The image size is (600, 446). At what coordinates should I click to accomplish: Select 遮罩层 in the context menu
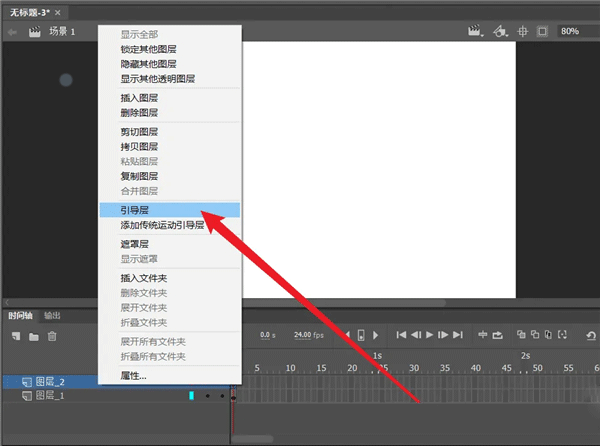tap(169, 243)
